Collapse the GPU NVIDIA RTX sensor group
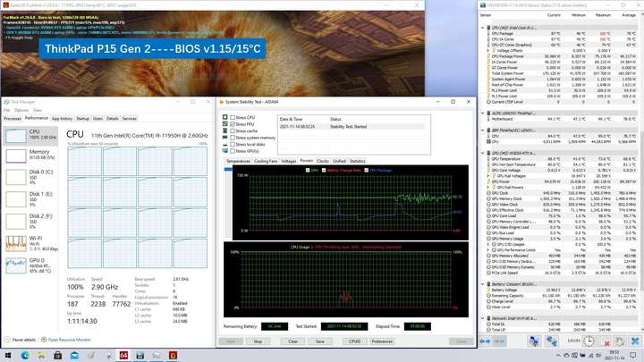 pyautogui.click(x=483, y=153)
